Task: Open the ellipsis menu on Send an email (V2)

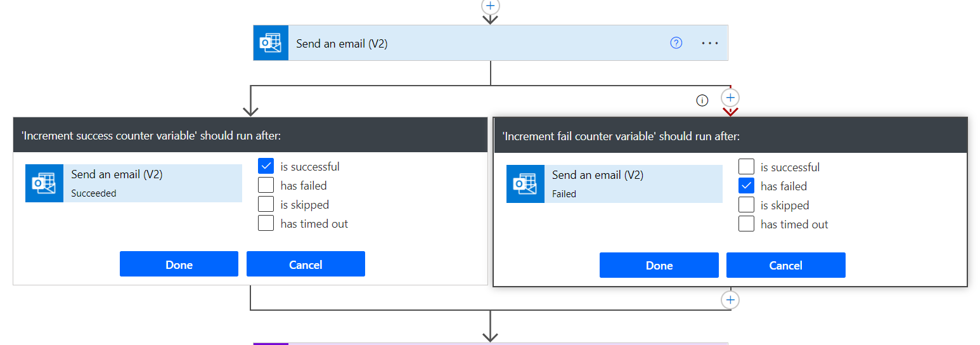Action: coord(710,43)
